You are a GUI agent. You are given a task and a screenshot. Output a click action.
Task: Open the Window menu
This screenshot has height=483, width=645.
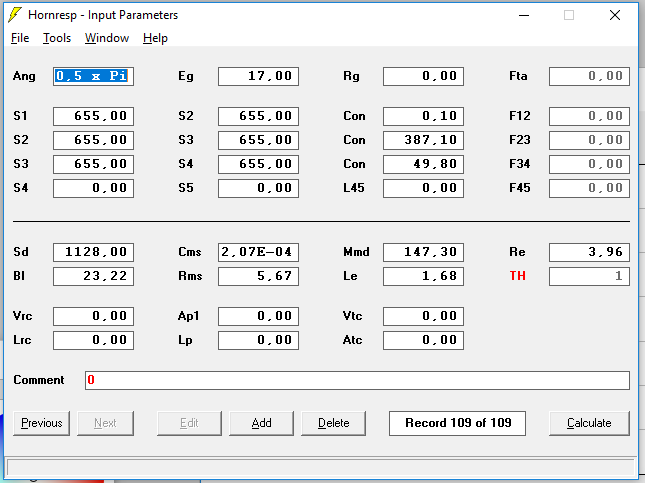(107, 38)
